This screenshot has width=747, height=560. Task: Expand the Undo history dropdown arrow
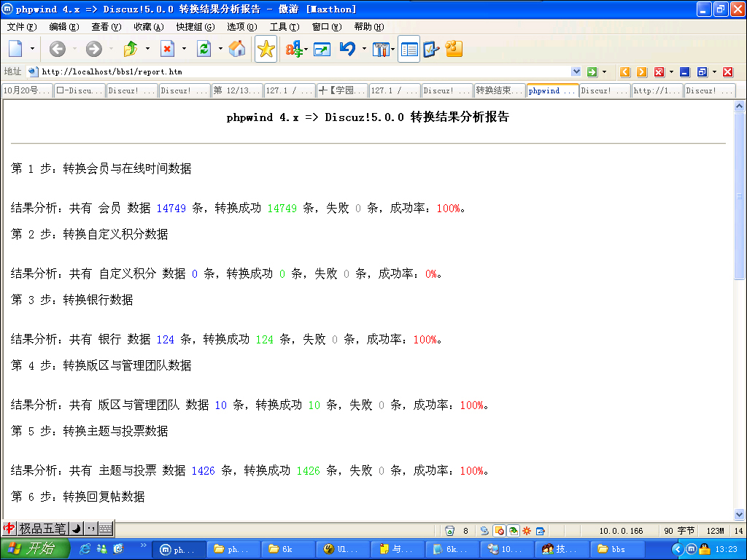coord(365,49)
